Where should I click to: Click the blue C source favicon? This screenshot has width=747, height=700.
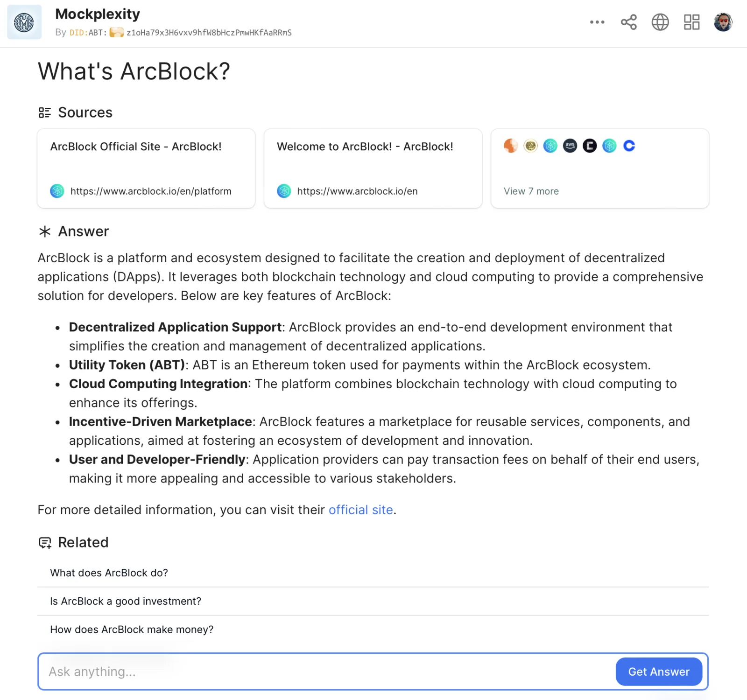click(x=629, y=146)
